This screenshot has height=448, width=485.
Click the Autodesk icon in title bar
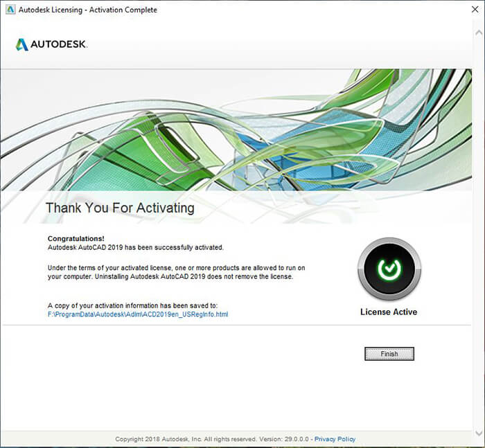click(x=10, y=10)
